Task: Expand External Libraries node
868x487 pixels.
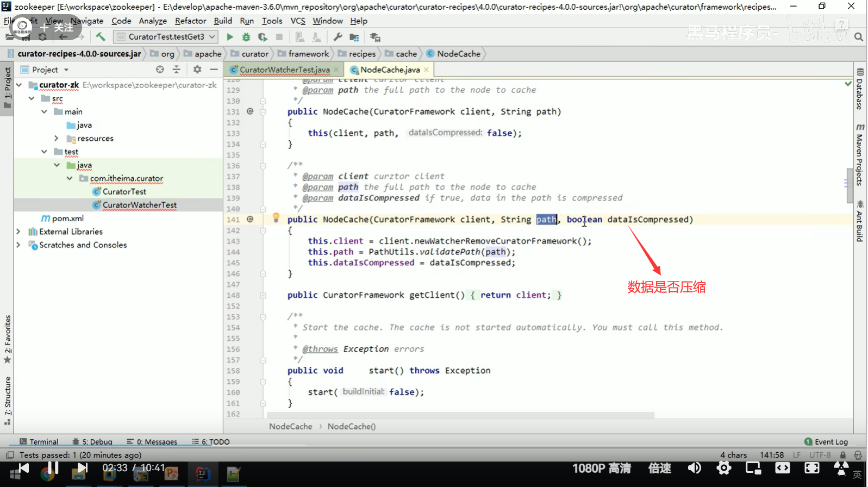Action: pos(18,232)
